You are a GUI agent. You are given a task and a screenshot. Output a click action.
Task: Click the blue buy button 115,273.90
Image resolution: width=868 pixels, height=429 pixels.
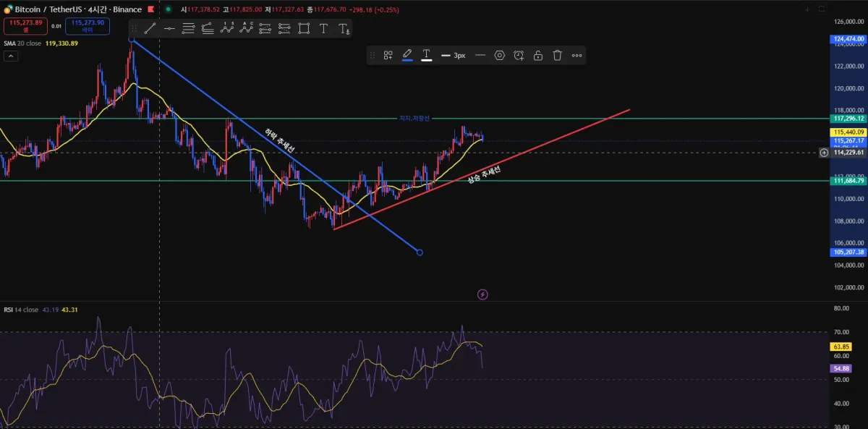[89, 26]
